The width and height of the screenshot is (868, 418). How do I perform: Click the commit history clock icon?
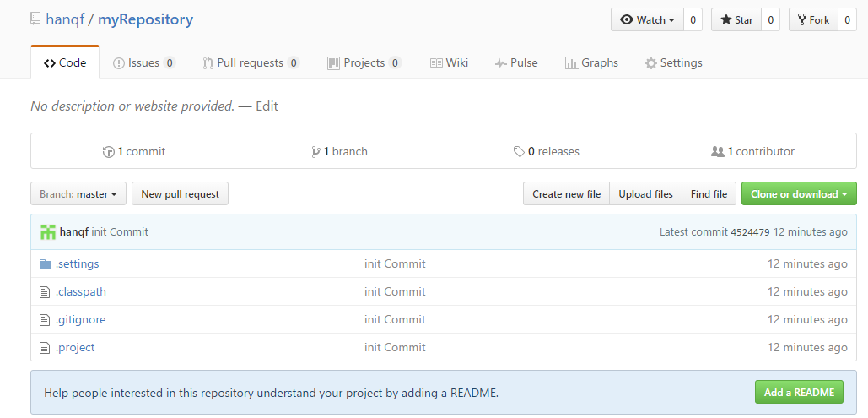[109, 151]
